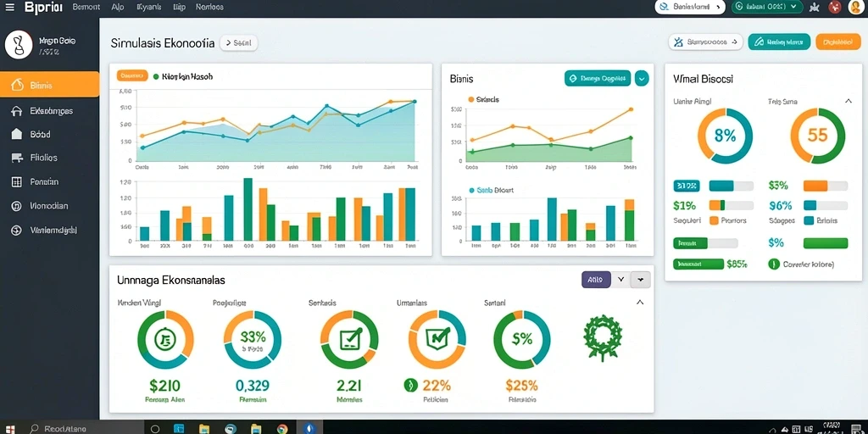Image resolution: width=868 pixels, height=434 pixels.
Task: Click the red notification icon in top bar
Action: coord(835,7)
